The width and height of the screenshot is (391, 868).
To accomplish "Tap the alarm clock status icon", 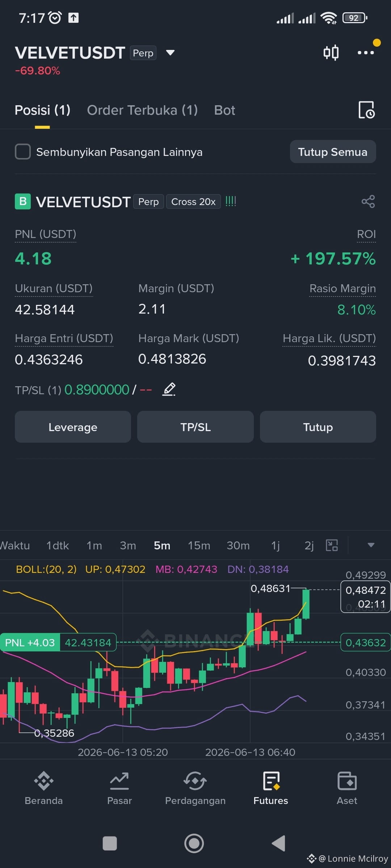I will coord(55,17).
